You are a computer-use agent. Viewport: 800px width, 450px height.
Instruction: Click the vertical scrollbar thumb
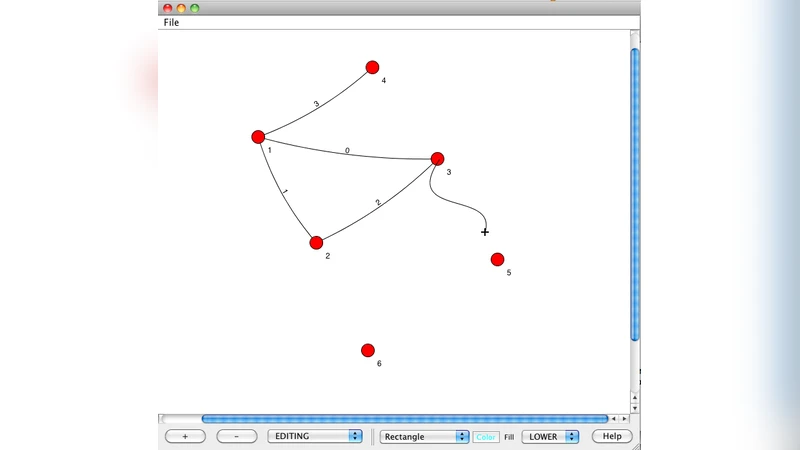tap(635, 195)
